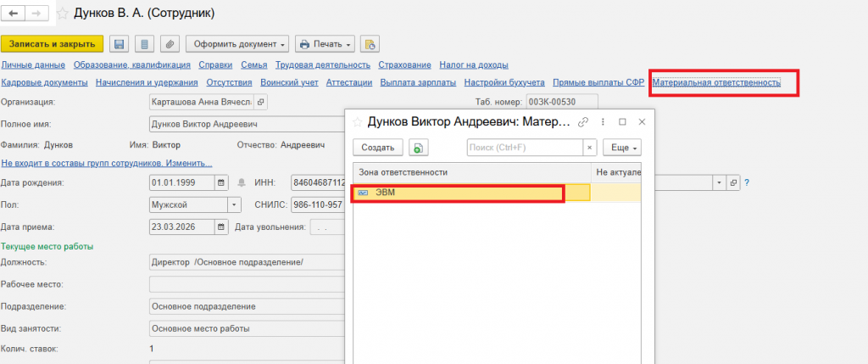Open the record icon beside the long dropdown

click(x=734, y=182)
